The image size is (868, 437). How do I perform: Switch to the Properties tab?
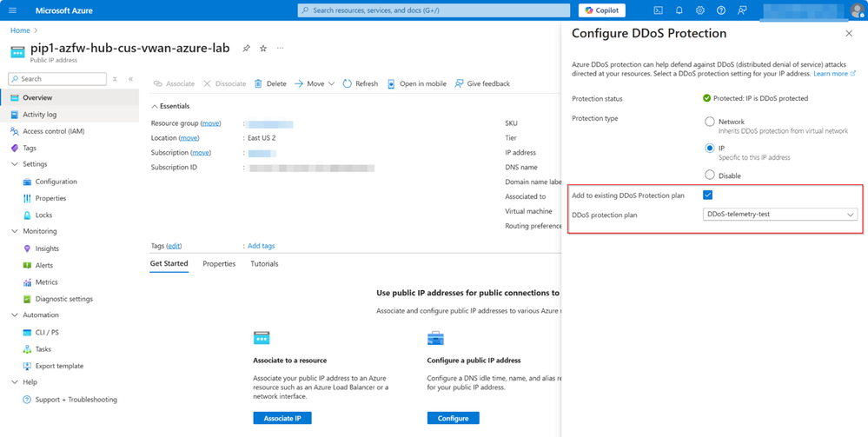coord(219,263)
